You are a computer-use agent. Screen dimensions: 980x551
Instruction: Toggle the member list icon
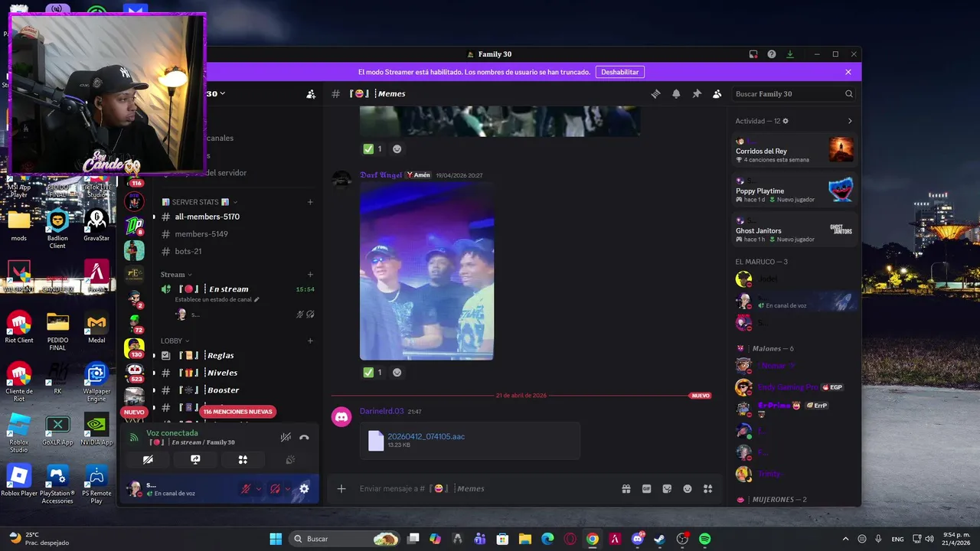pos(717,94)
